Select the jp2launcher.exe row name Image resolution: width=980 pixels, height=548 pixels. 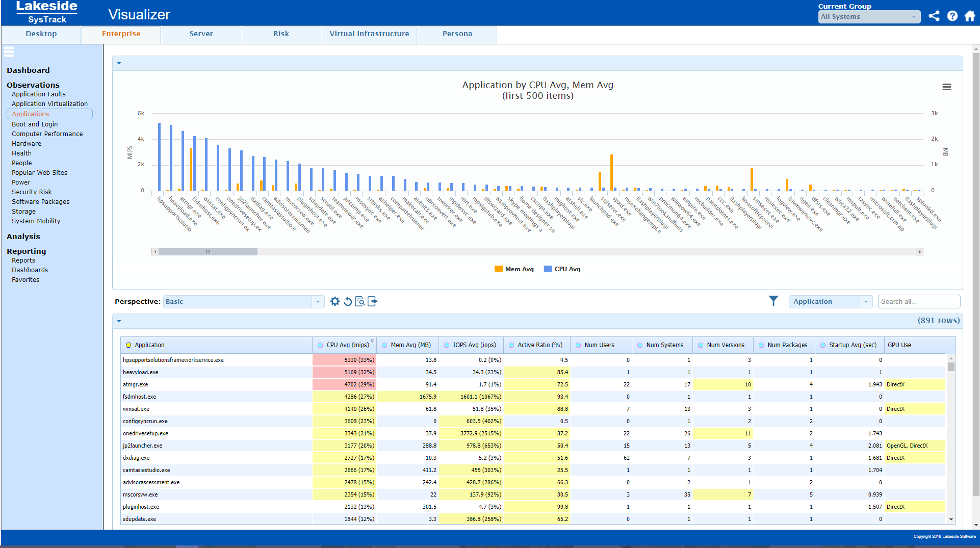[143, 446]
